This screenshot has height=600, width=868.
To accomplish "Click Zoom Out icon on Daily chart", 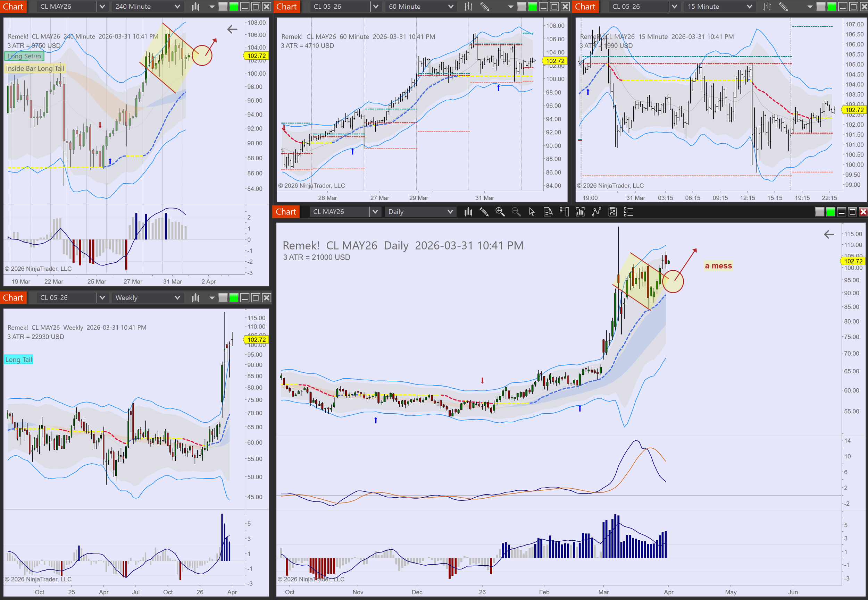I will point(516,212).
